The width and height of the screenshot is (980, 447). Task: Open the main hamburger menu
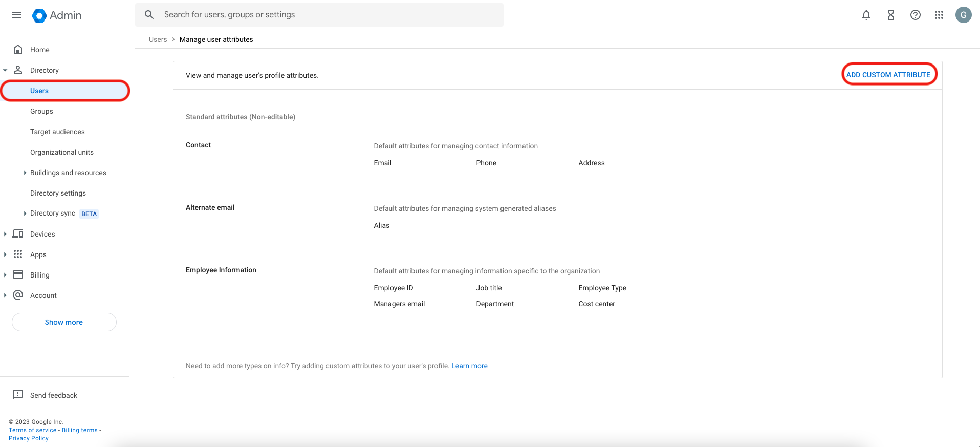coord(17,15)
